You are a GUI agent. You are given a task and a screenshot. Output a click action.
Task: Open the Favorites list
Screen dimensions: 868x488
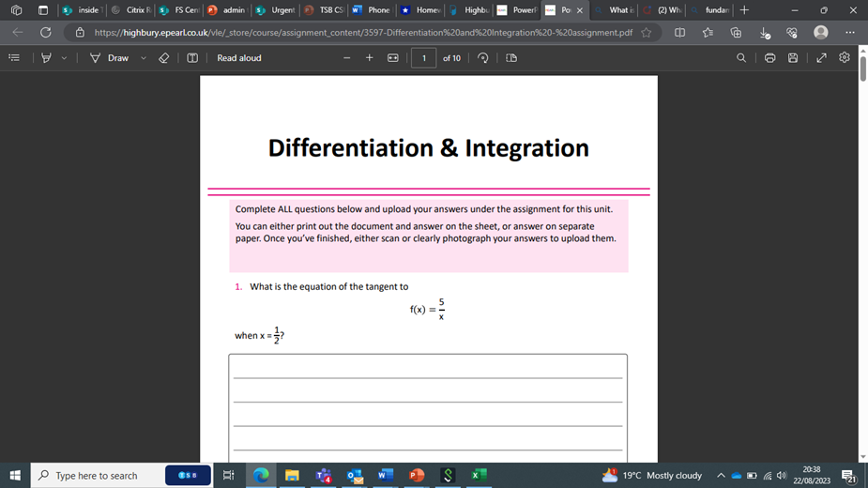(x=708, y=32)
